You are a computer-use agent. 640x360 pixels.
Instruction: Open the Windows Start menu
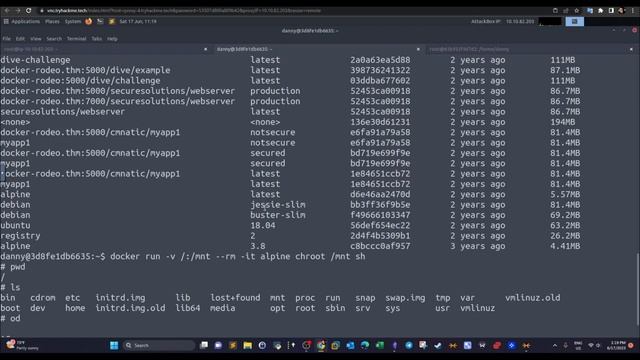point(114,345)
